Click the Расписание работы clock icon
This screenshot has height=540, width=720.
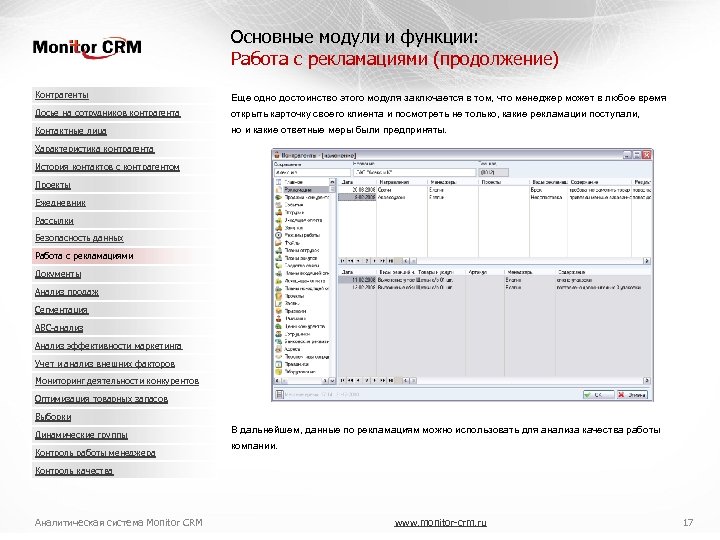(278, 235)
